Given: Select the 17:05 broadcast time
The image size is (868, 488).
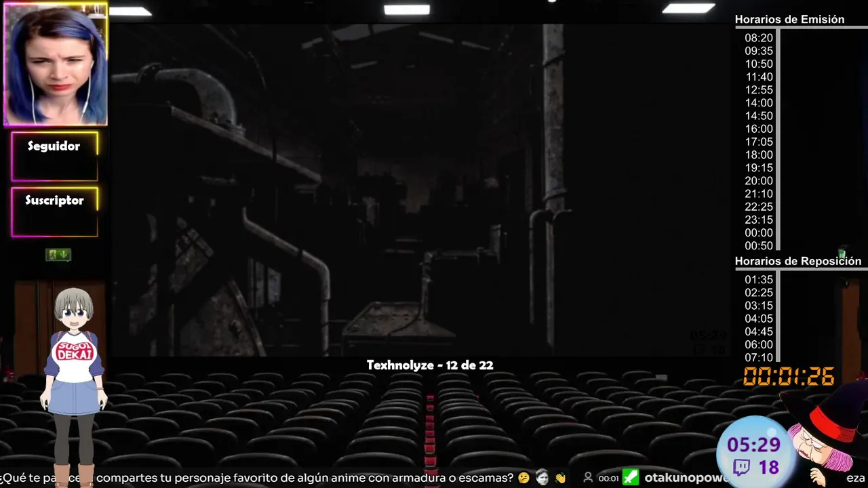Looking at the screenshot, I should tap(759, 142).
